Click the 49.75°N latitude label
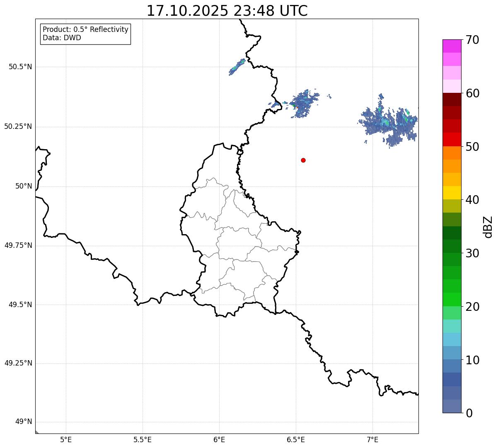Image resolution: width=498 pixels, height=448 pixels. tap(18, 245)
